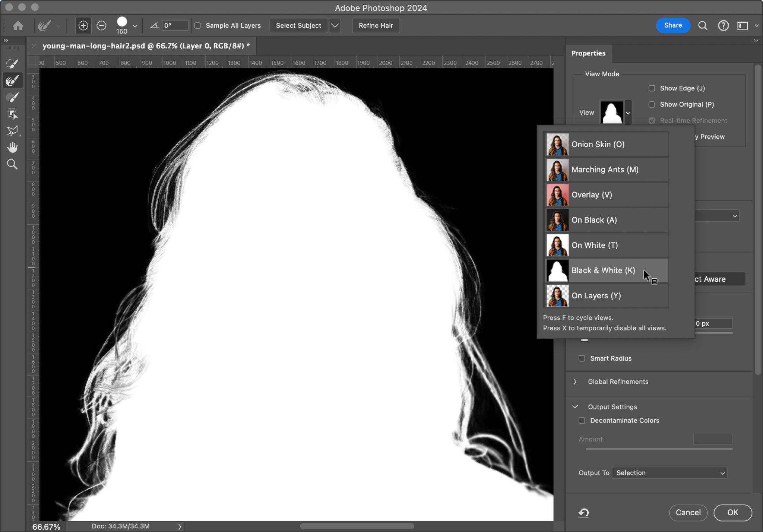Activate the Hand tool
The height and width of the screenshot is (532, 763).
12,147
